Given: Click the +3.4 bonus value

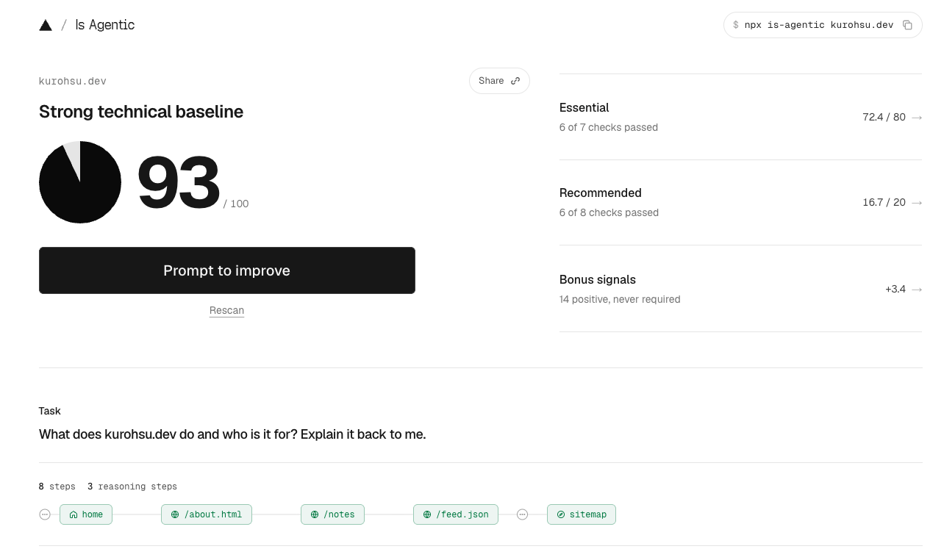Looking at the screenshot, I should pos(895,290).
